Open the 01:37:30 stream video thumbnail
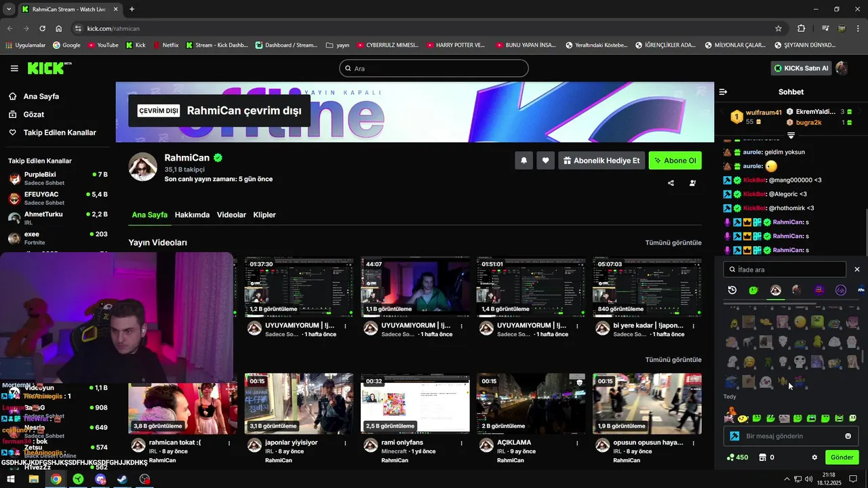The height and width of the screenshot is (488, 868). pos(299,287)
